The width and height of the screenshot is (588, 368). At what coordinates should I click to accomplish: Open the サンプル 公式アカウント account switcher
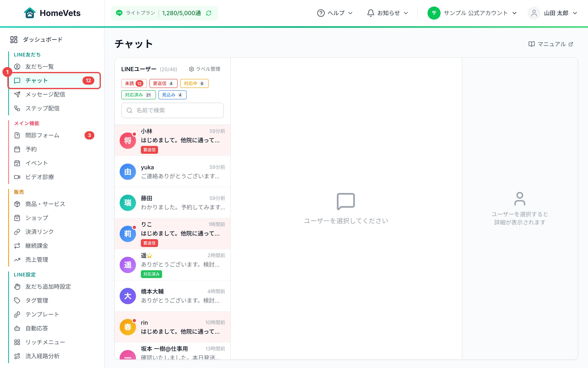pos(472,13)
